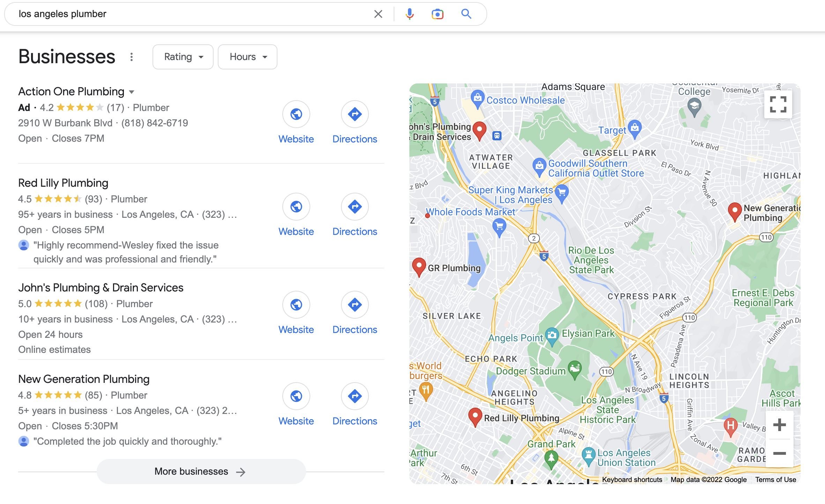This screenshot has height=504, width=825.
Task: Zoom out on the map
Action: [779, 453]
